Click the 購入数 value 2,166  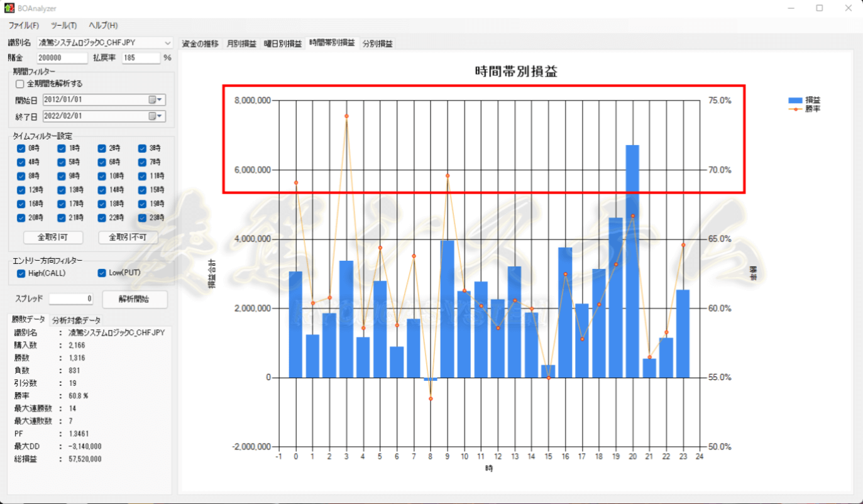(77, 346)
